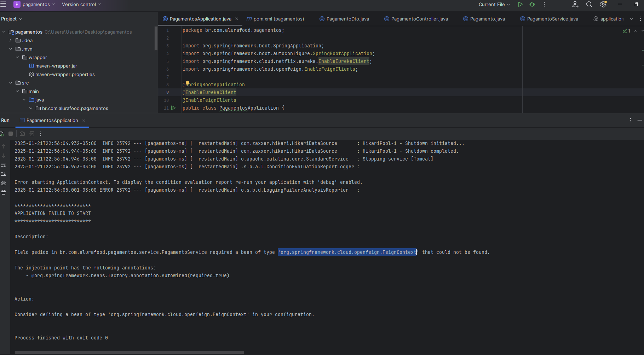
Task: Close the PagamentosApplication run tab
Action: pyautogui.click(x=84, y=121)
